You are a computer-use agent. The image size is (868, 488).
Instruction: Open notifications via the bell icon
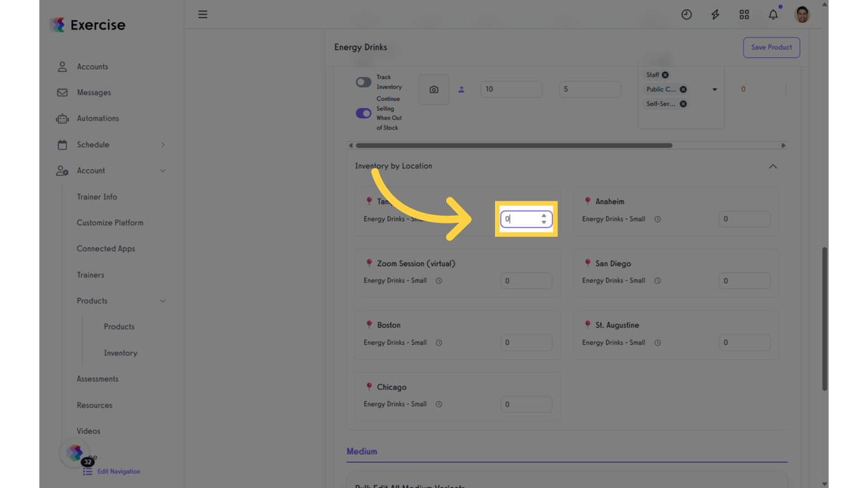[773, 14]
